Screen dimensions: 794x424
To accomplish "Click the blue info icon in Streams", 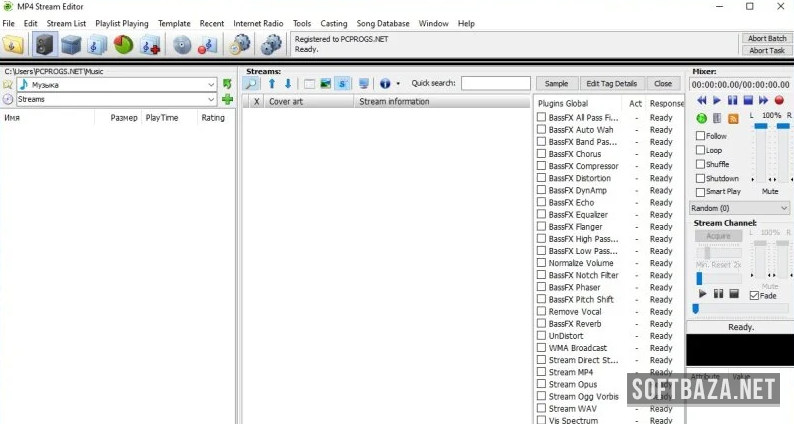I will coord(384,84).
